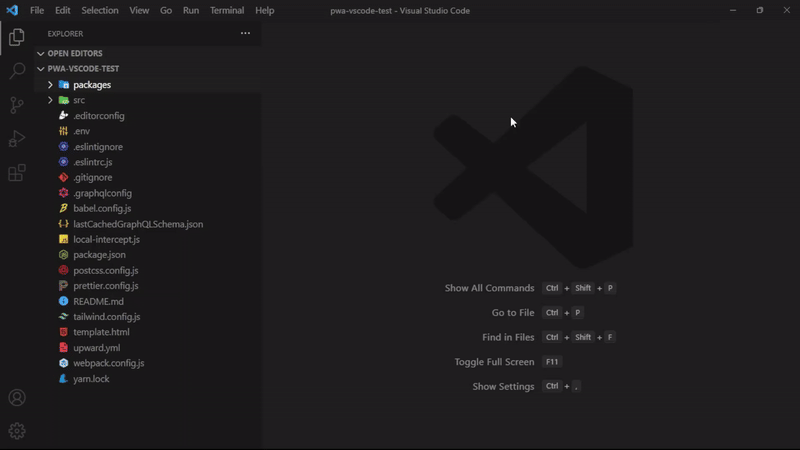Click the yarn.lock file icon
Image resolution: width=800 pixels, height=450 pixels.
(x=63, y=379)
